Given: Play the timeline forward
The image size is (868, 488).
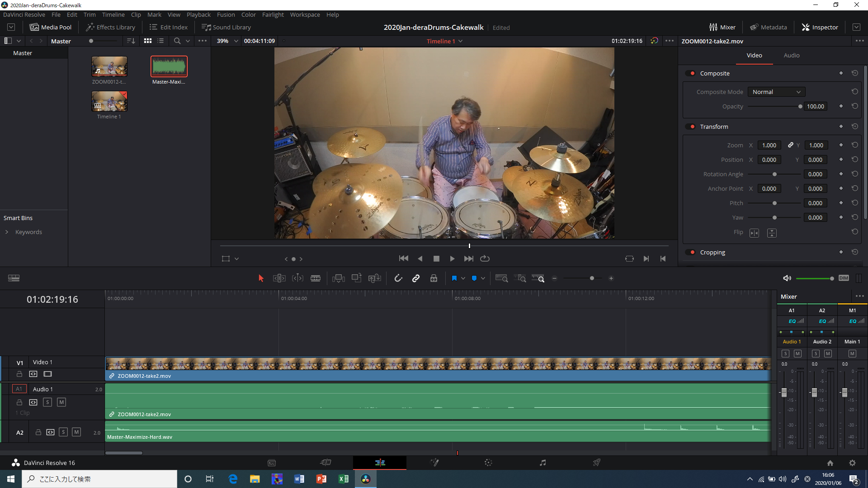Looking at the screenshot, I should [452, 258].
